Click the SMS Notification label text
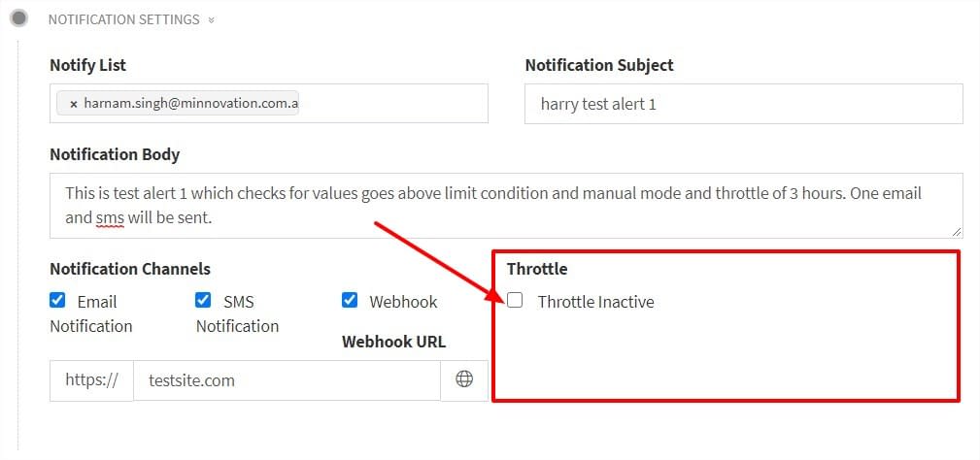This screenshot has height=460, width=980. 238,314
